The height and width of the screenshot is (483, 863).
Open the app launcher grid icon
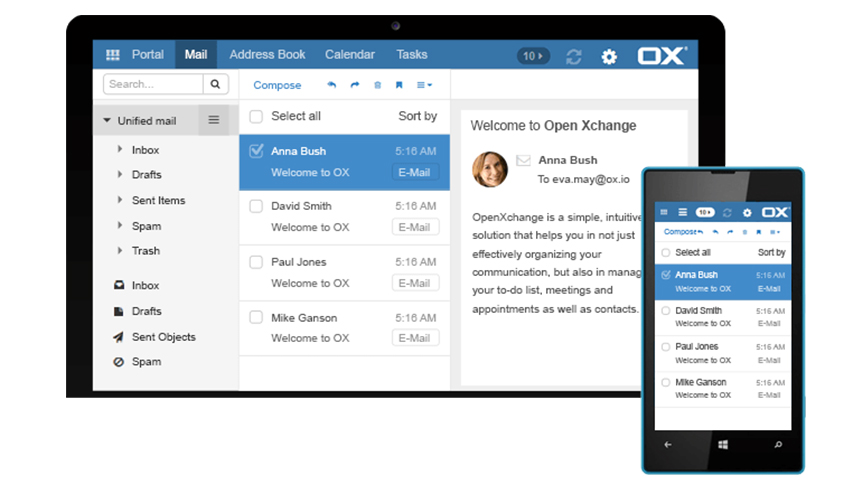[x=113, y=55]
